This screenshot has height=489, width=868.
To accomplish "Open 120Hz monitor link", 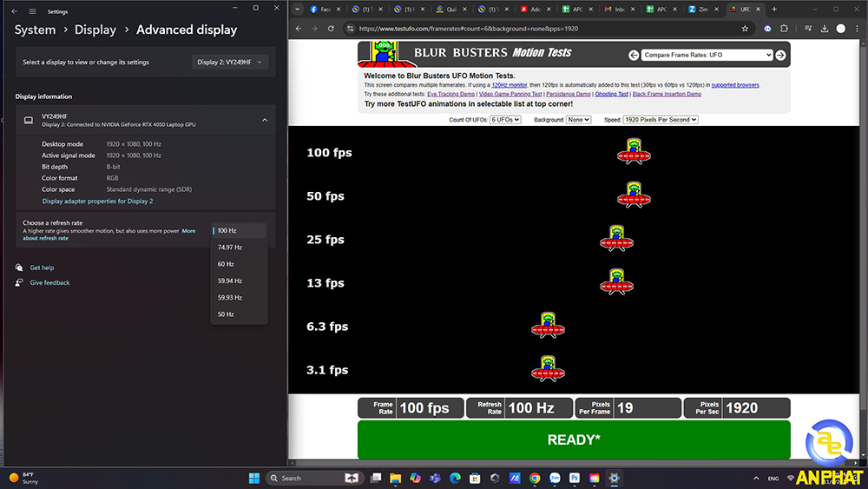I will tap(510, 85).
